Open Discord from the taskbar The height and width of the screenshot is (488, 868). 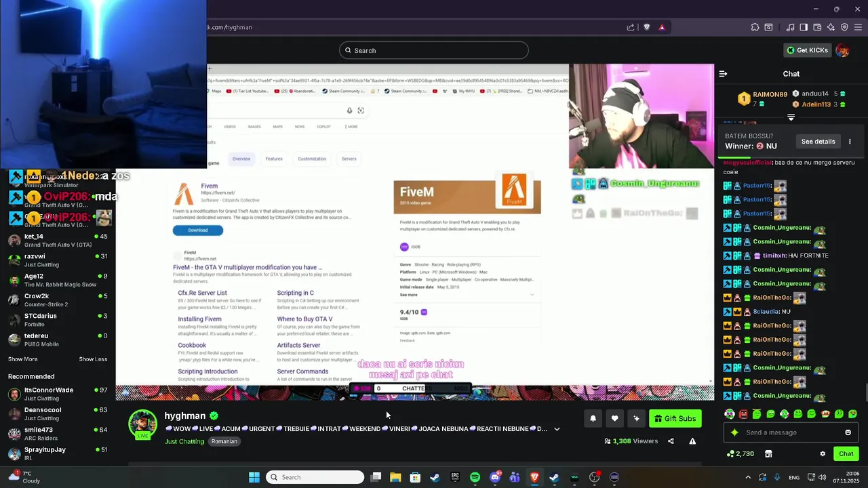[494, 477]
